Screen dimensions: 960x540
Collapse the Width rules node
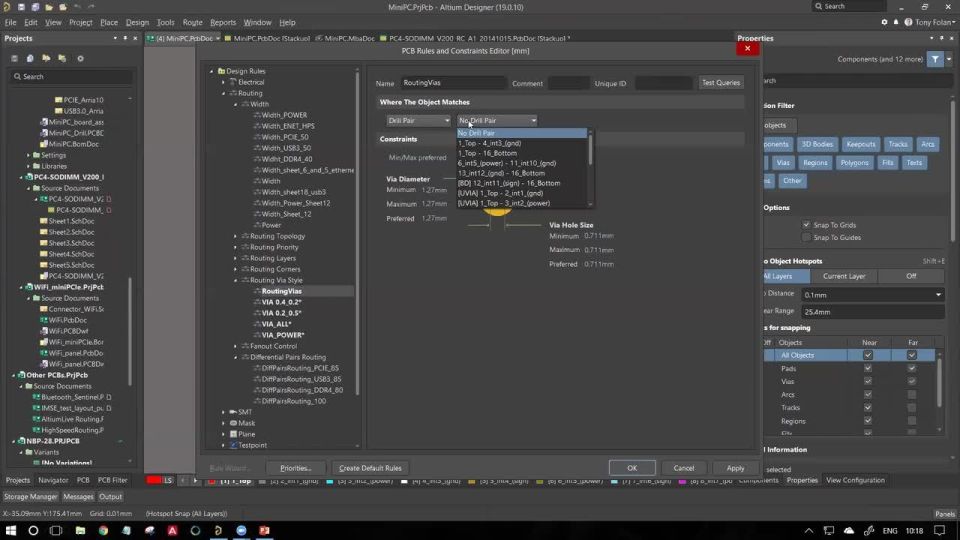click(236, 104)
